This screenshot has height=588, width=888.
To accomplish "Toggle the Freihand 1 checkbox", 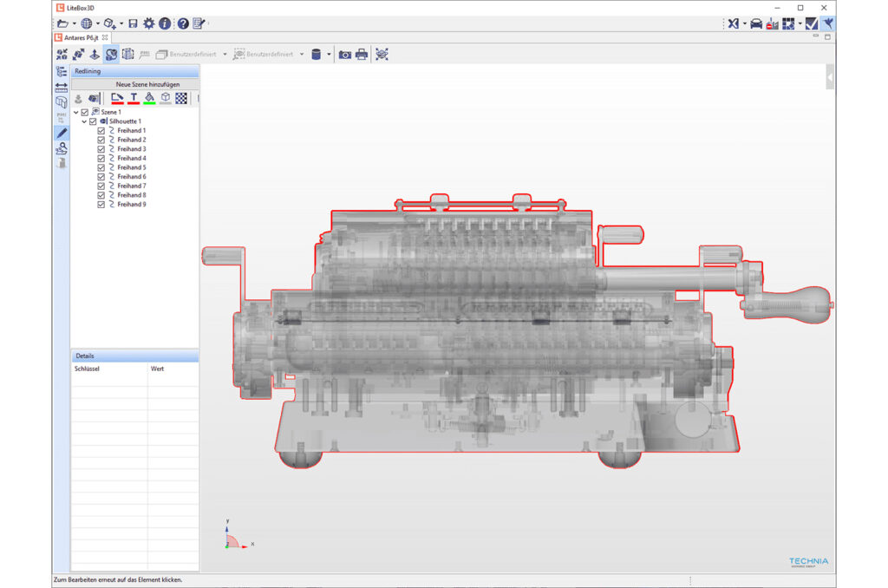I will [101, 130].
